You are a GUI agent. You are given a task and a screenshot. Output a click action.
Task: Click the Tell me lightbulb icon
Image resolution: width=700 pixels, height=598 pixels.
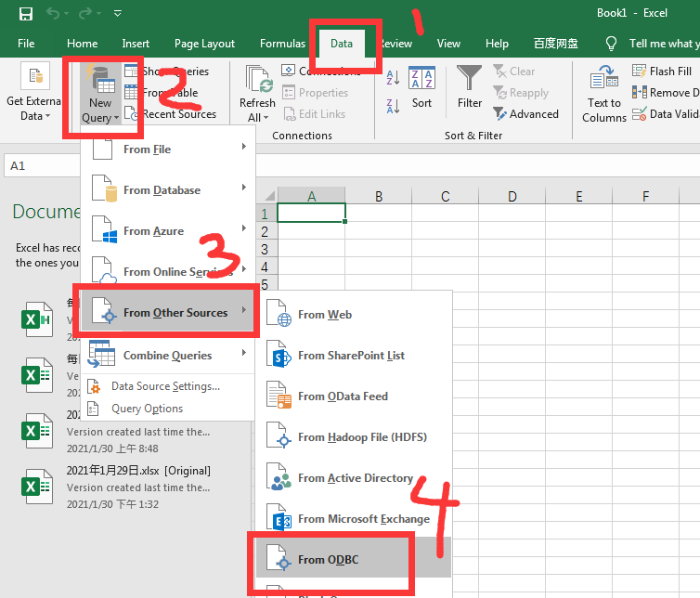(x=611, y=44)
